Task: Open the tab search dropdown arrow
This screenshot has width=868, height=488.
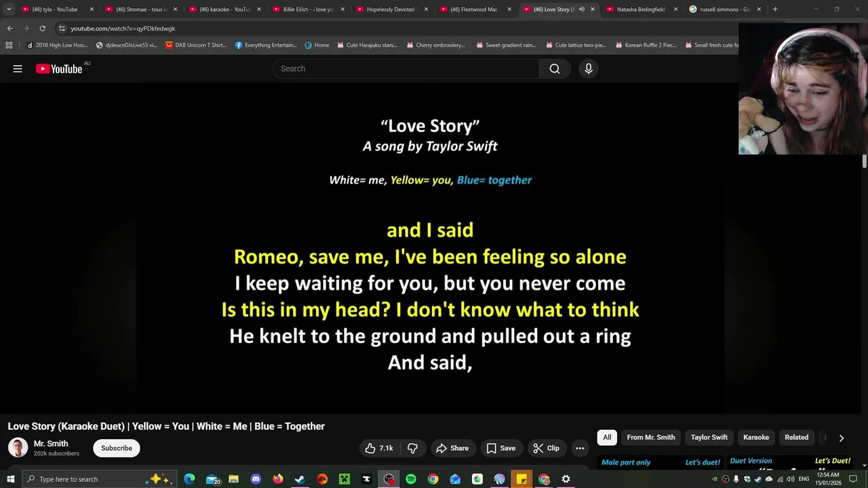Action: click(9, 9)
